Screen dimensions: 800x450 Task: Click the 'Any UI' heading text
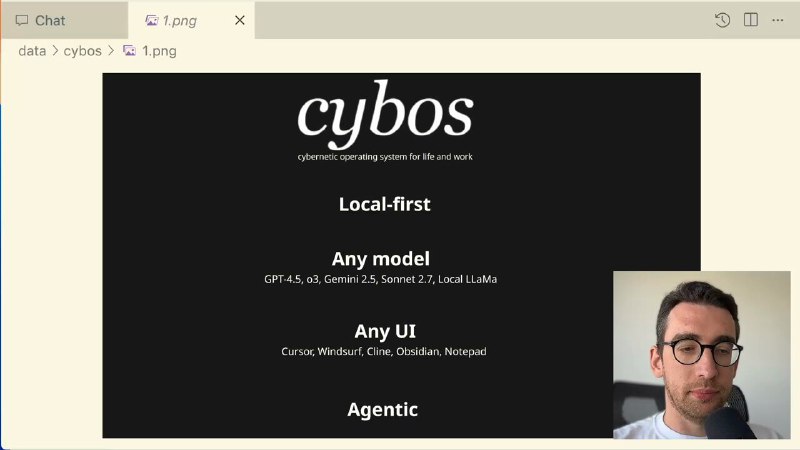point(385,331)
